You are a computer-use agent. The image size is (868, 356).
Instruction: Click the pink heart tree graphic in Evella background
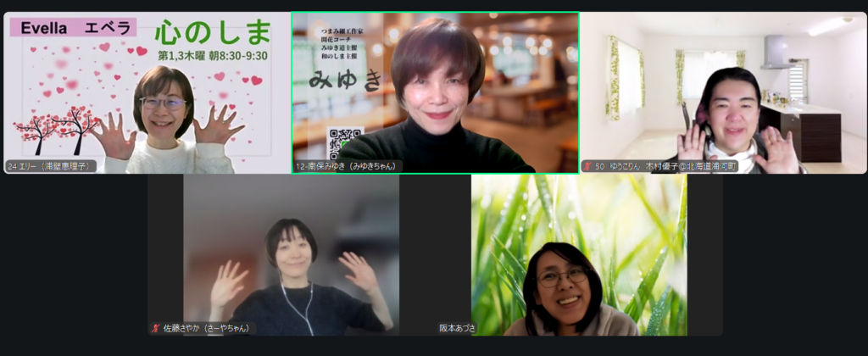[57, 127]
